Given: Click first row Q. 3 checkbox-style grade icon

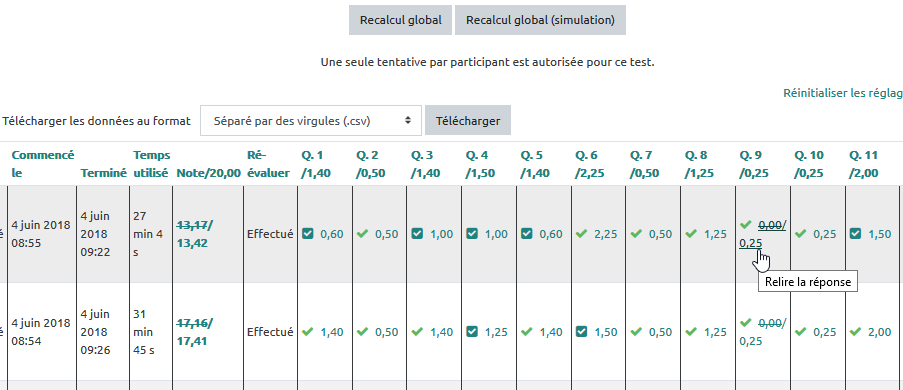Looking at the screenshot, I should click(x=418, y=233).
